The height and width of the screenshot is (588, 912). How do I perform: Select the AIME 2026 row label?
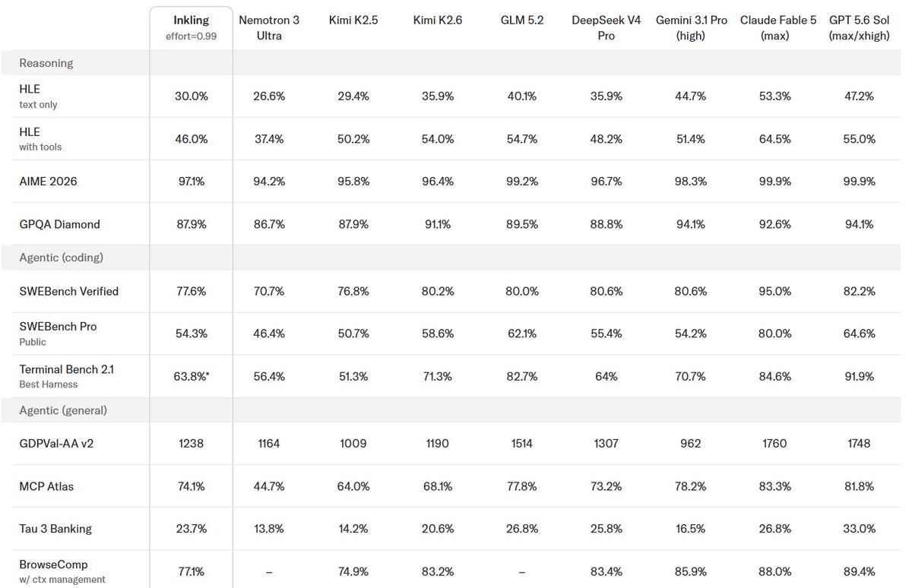(x=48, y=182)
